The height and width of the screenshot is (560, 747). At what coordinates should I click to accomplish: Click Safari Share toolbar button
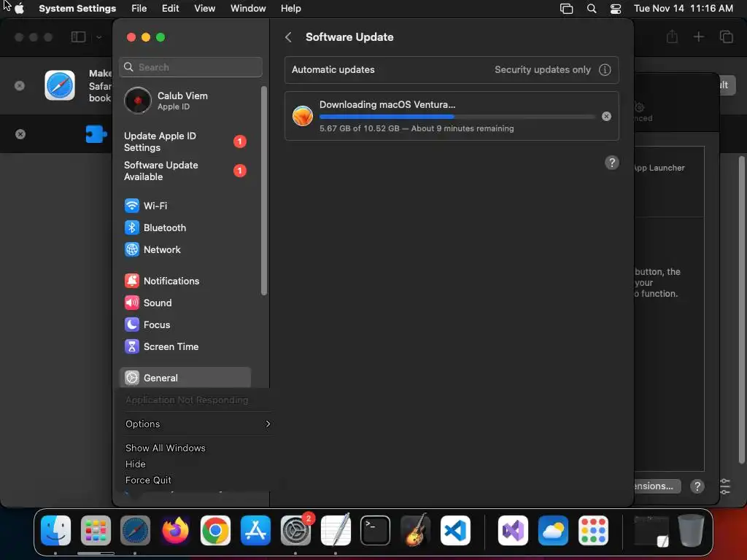click(x=672, y=36)
